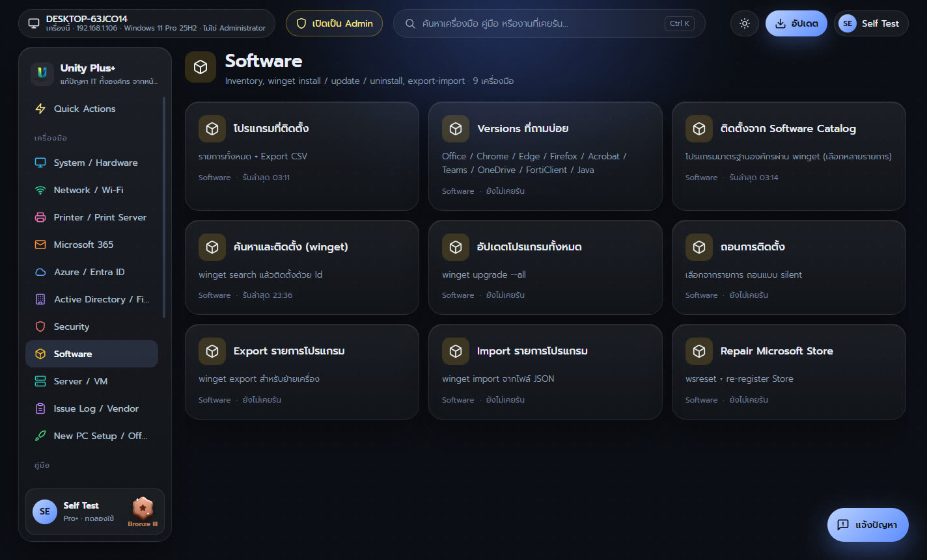This screenshot has width=927, height=560.
Task: Click the Server / VM rack icon
Action: pyautogui.click(x=40, y=381)
